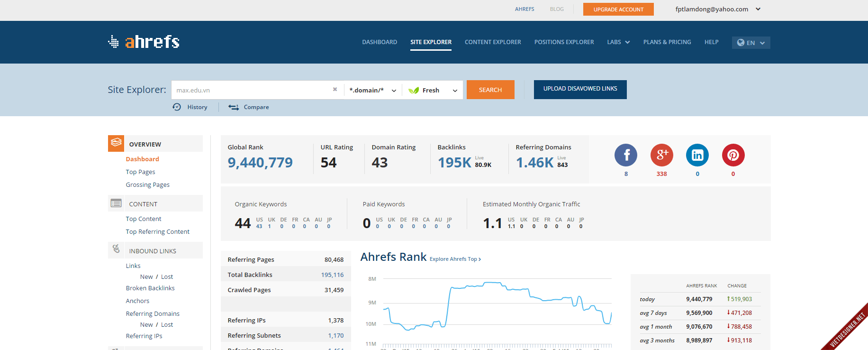This screenshot has width=868, height=350.
Task: Click the History clock icon
Action: pyautogui.click(x=177, y=107)
